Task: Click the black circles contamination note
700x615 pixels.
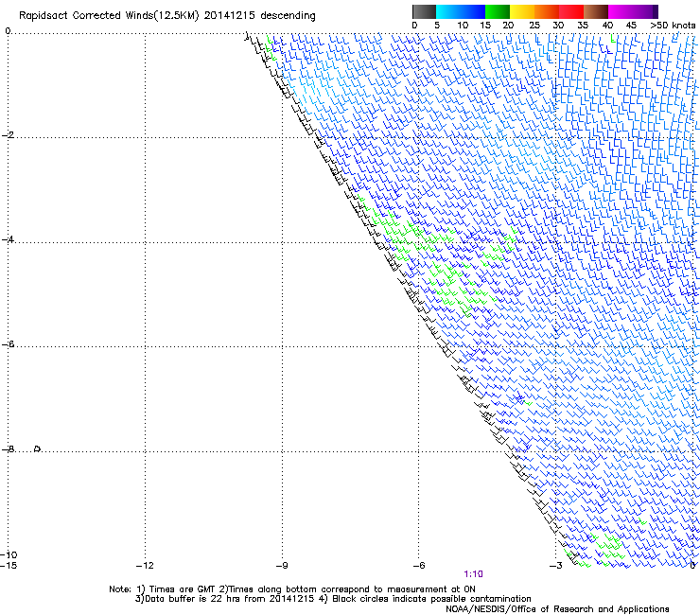Action: pos(426,599)
